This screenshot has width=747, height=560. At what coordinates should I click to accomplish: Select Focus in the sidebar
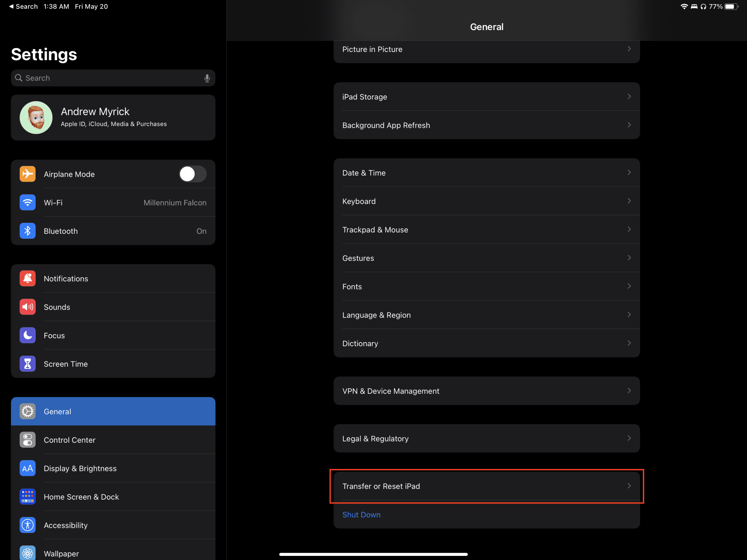(113, 335)
